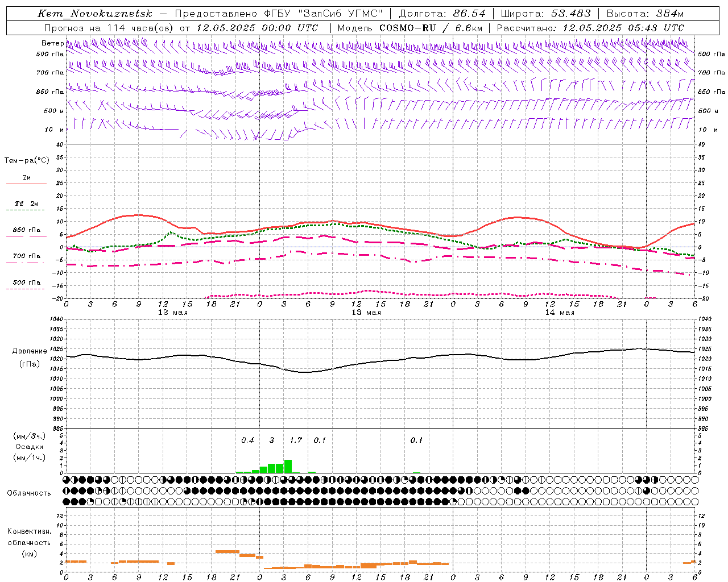Image resolution: width=728 pixels, height=582 pixels.
Task: Click the '1.7' precipitation amount value
Action: coord(296,440)
